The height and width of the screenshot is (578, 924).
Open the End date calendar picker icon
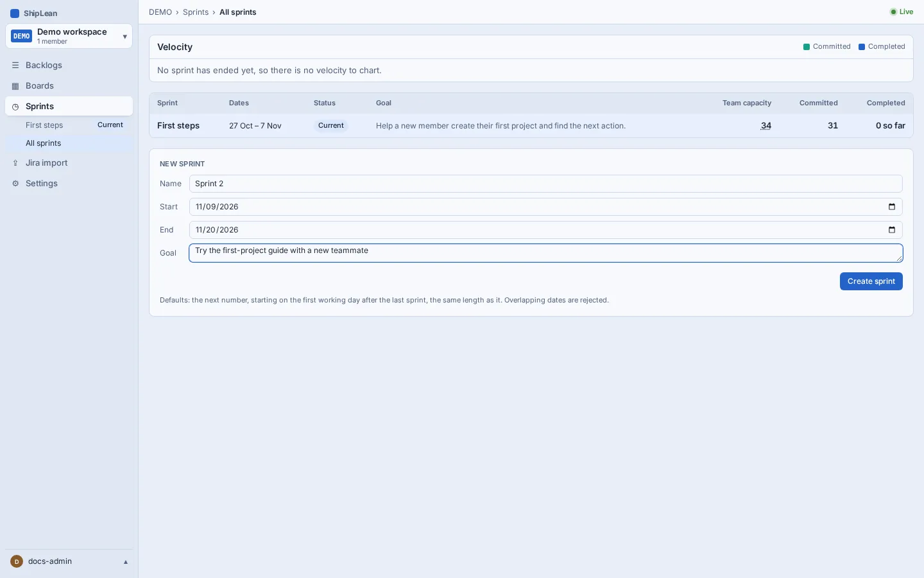point(892,230)
